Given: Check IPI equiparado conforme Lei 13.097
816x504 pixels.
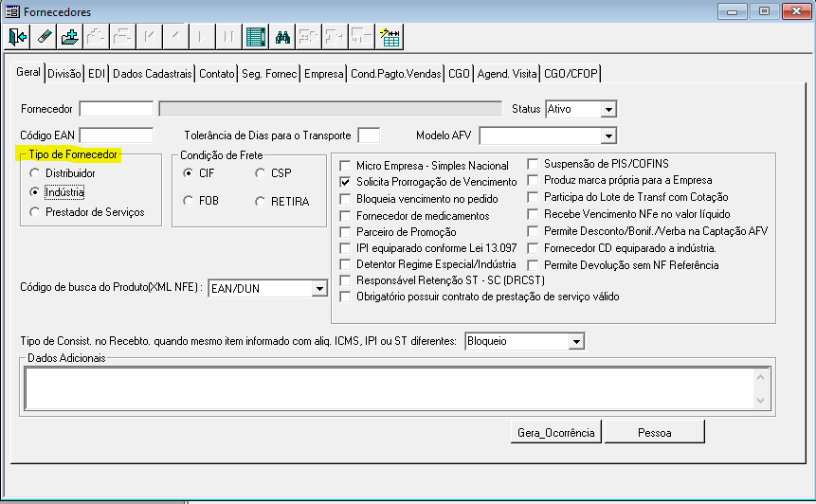Looking at the screenshot, I should pos(345,248).
